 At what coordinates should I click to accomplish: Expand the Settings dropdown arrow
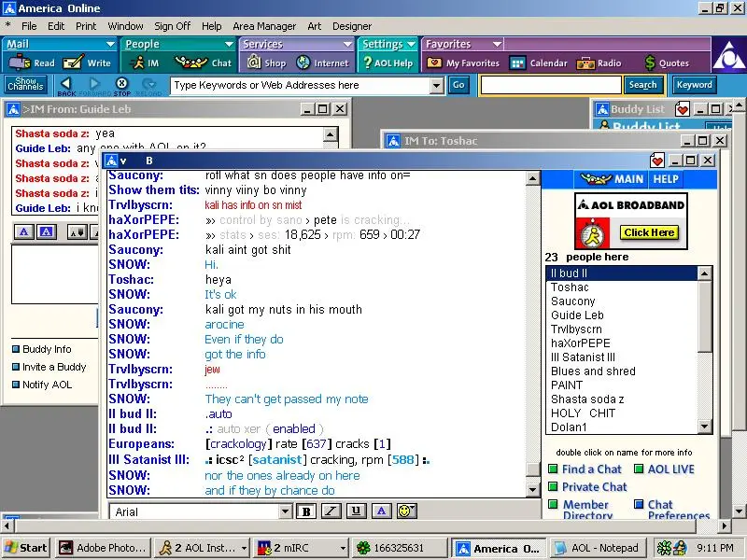click(x=411, y=44)
